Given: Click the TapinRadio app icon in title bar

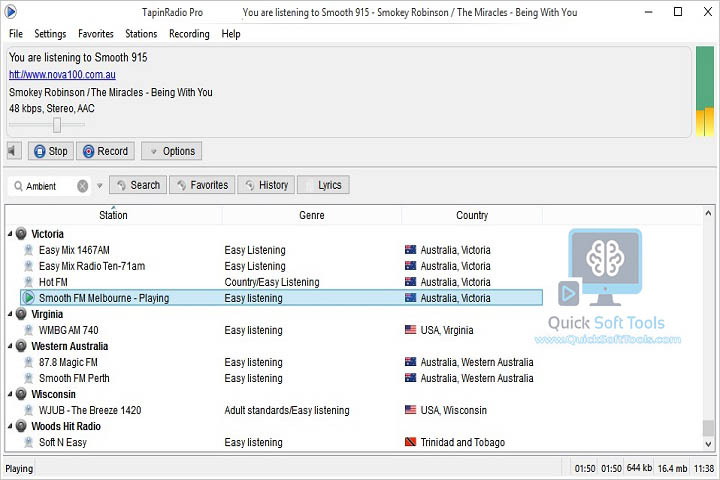Looking at the screenshot, I should pyautogui.click(x=11, y=11).
